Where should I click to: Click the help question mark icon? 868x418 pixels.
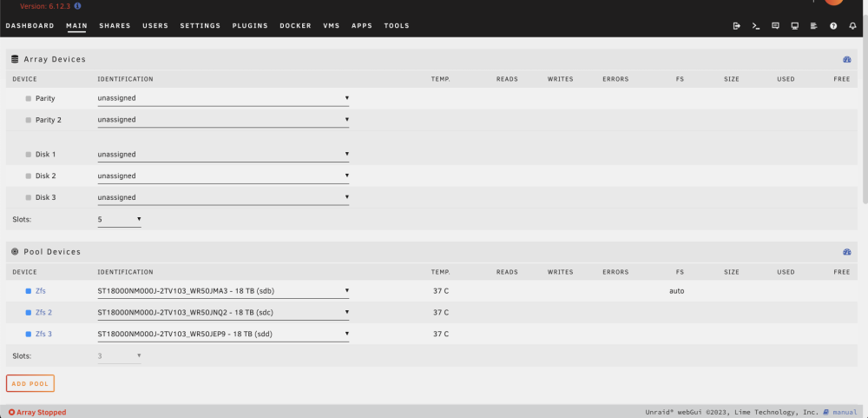pos(833,26)
